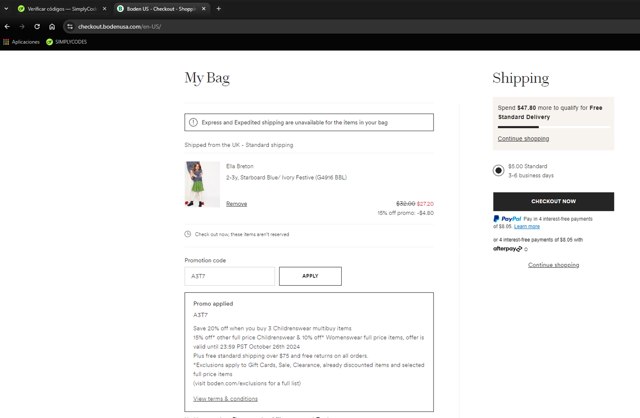The image size is (640, 418).
Task: Click the '15% off promo: -$4.80' text
Action: click(406, 213)
